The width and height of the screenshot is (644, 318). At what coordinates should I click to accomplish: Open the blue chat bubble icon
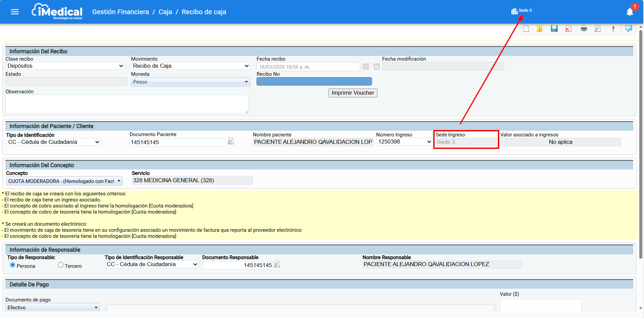coord(628,29)
